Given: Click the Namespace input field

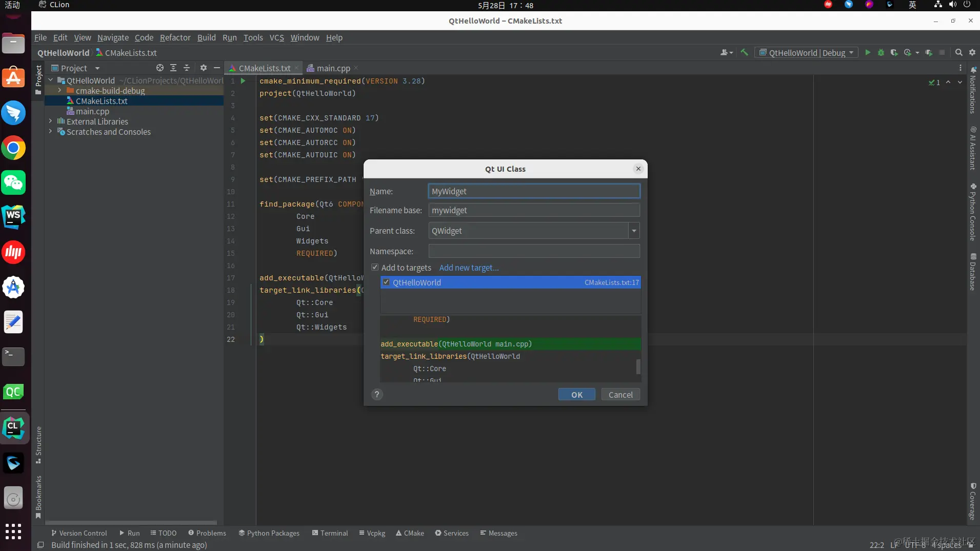Looking at the screenshot, I should click(x=534, y=251).
